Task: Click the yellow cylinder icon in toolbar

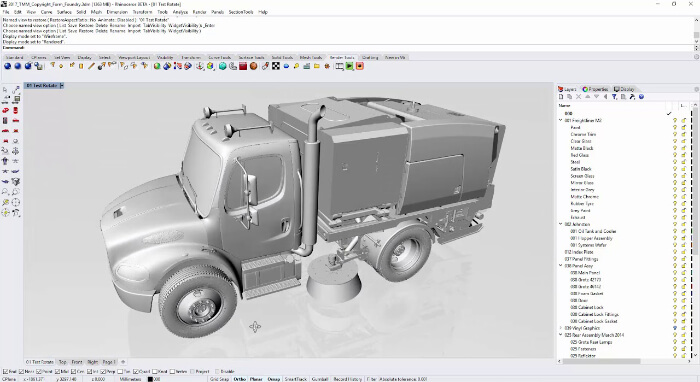Action: (81, 66)
